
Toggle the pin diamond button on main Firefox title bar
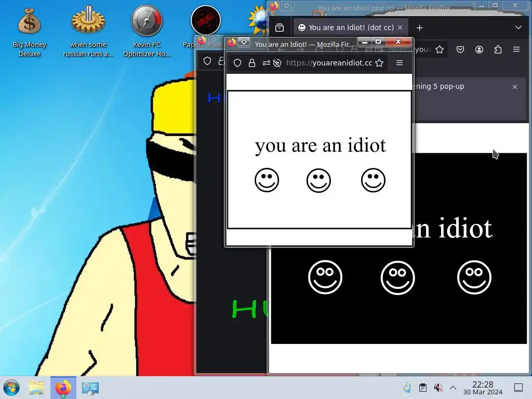287,5
